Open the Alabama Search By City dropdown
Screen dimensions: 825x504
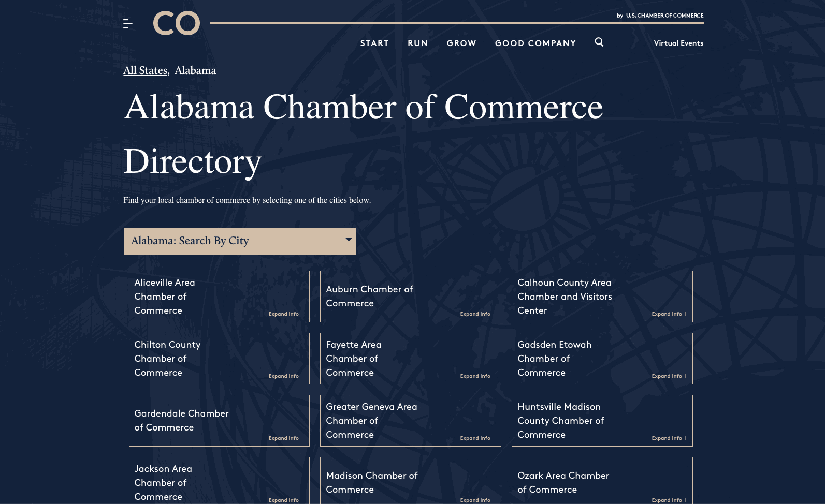tap(240, 241)
